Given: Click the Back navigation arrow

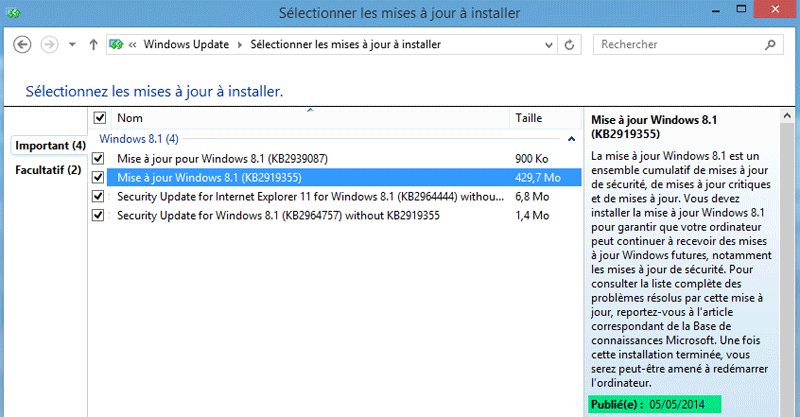Looking at the screenshot, I should pos(23,45).
